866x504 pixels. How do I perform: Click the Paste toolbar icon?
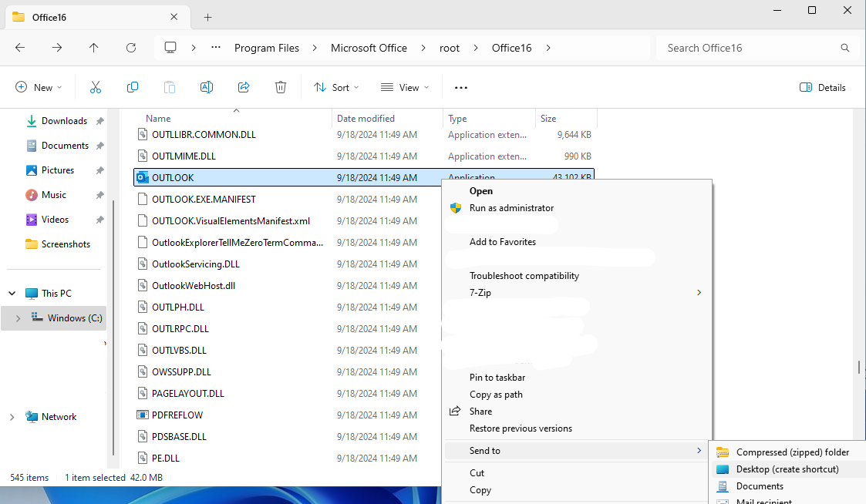click(x=170, y=87)
